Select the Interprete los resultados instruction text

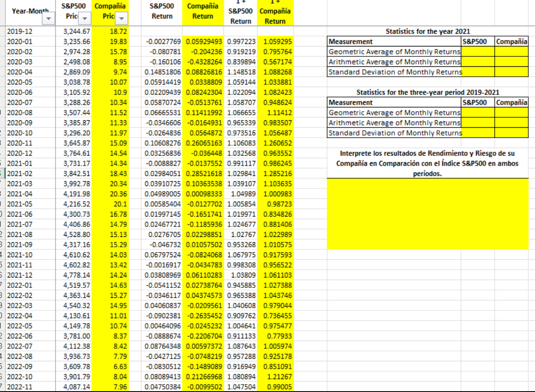point(428,163)
